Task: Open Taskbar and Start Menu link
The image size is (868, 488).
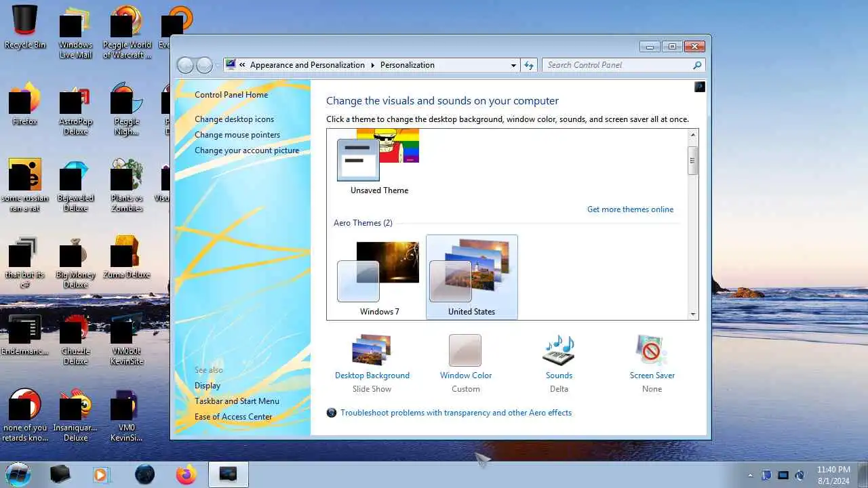Action: 237,401
